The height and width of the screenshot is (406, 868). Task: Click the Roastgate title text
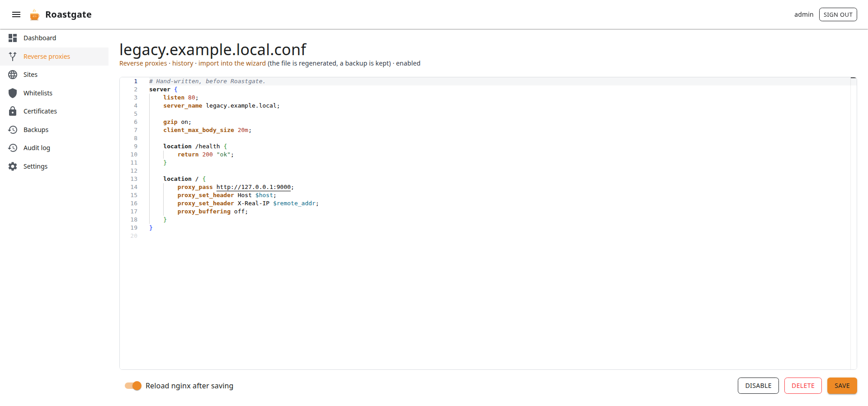coord(68,14)
